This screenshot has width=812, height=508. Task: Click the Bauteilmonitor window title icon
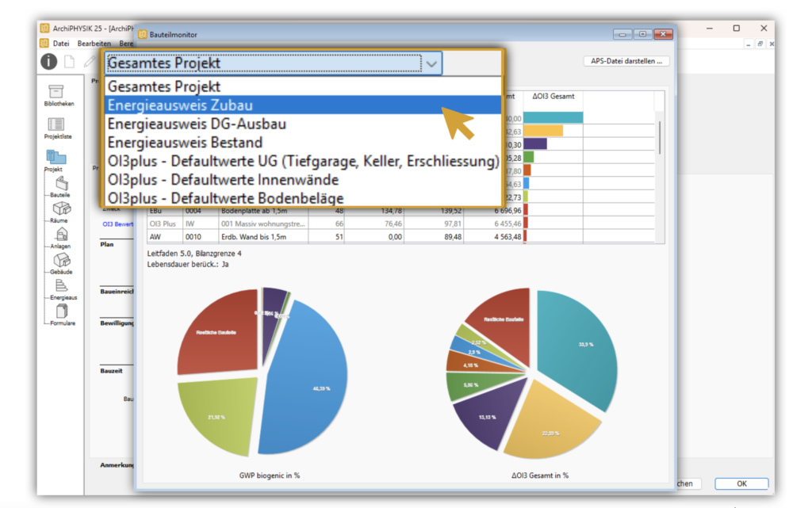tap(143, 34)
